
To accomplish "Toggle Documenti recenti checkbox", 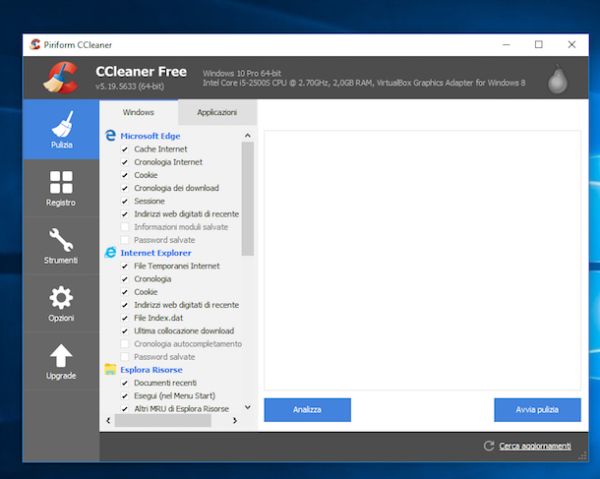I will coord(125,383).
